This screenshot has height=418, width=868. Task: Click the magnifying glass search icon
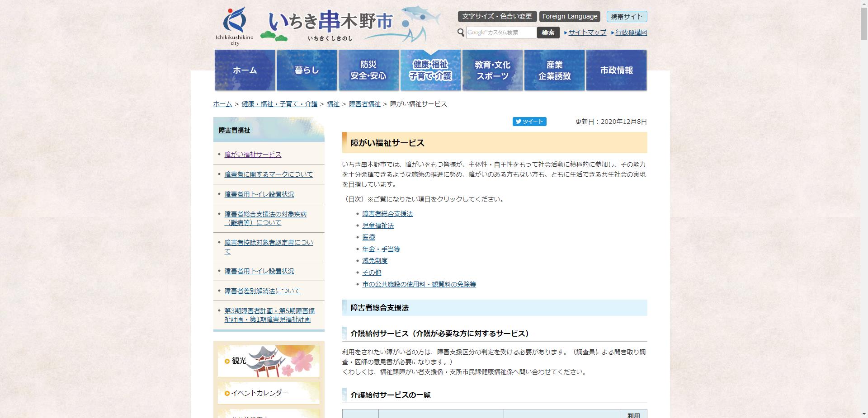tap(461, 32)
